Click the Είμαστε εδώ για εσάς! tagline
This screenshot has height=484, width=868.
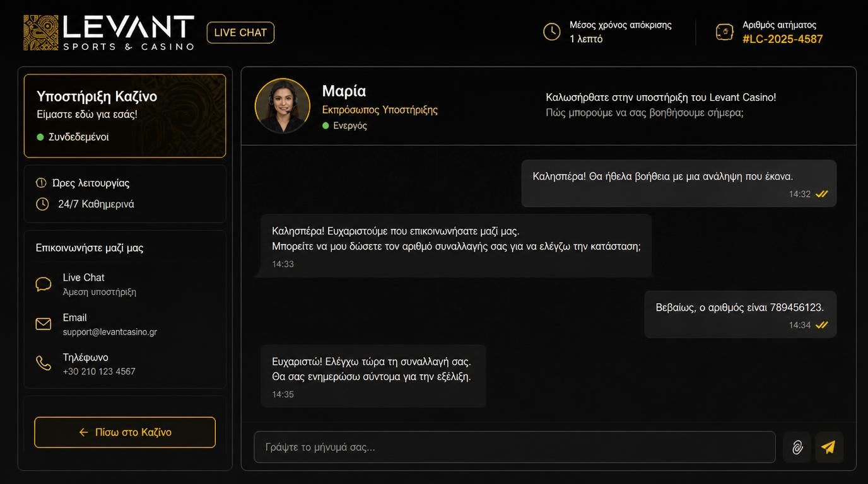click(87, 114)
